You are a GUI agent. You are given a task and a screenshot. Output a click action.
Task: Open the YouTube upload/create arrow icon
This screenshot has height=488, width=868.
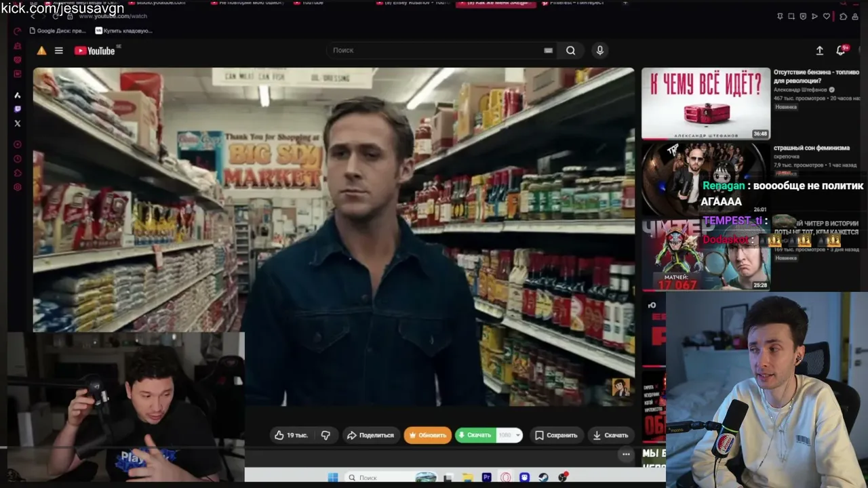(x=819, y=50)
